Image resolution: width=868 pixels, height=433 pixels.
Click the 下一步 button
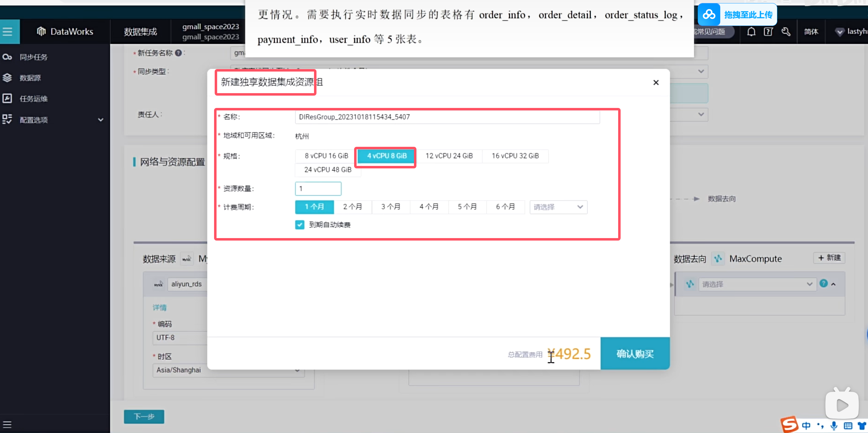click(x=144, y=416)
